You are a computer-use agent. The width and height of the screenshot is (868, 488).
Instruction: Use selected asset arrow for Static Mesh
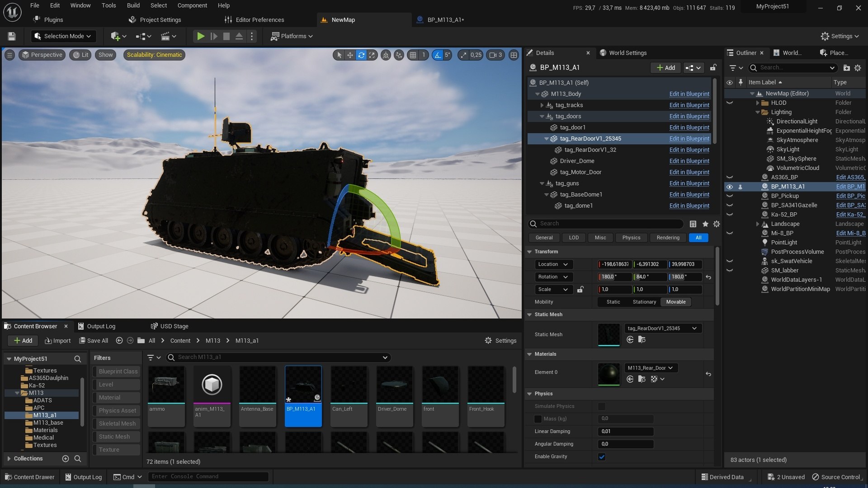coord(630,340)
